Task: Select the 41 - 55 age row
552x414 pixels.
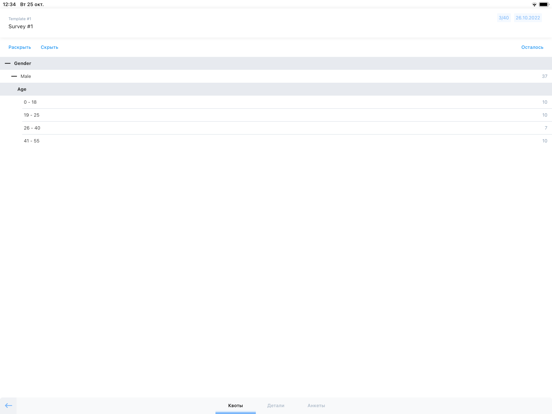Action: point(276,141)
